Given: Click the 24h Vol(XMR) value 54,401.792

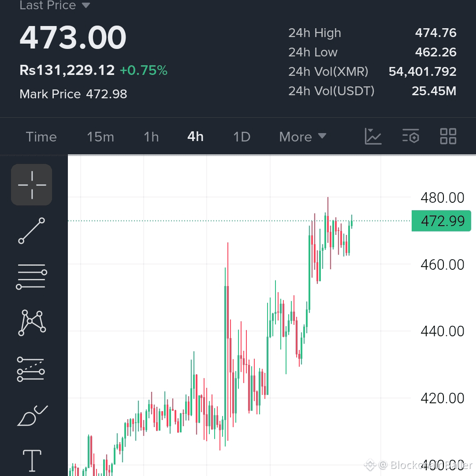Looking at the screenshot, I should coord(423,72).
